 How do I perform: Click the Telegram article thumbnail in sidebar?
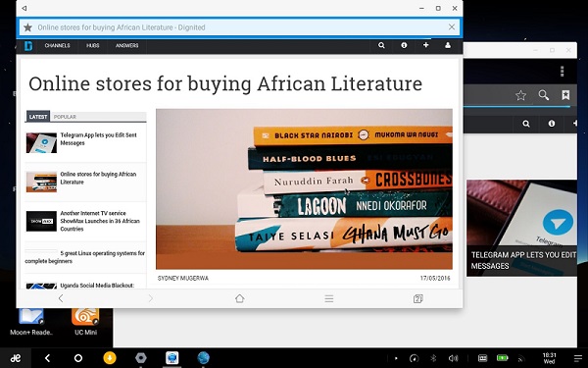coord(41,142)
